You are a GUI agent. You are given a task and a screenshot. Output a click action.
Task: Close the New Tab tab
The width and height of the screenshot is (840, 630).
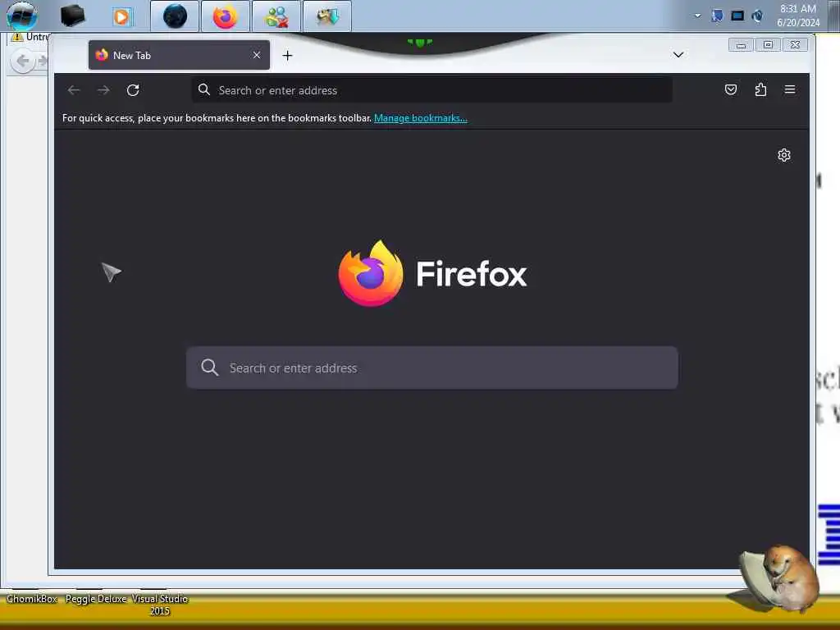coord(257,55)
